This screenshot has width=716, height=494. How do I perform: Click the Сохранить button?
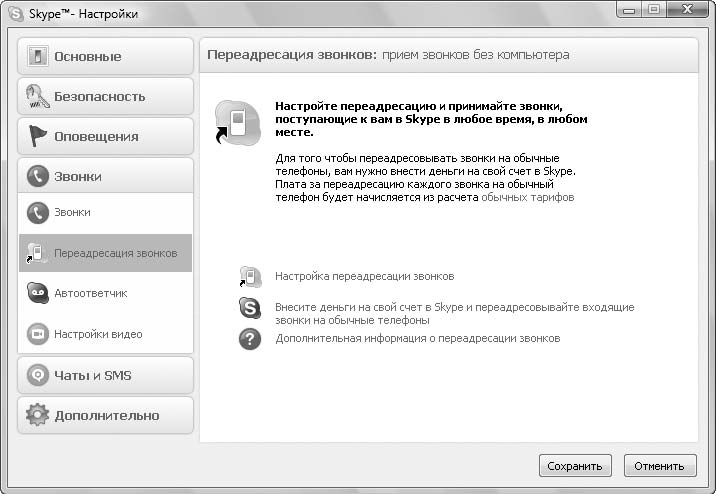tap(575, 466)
